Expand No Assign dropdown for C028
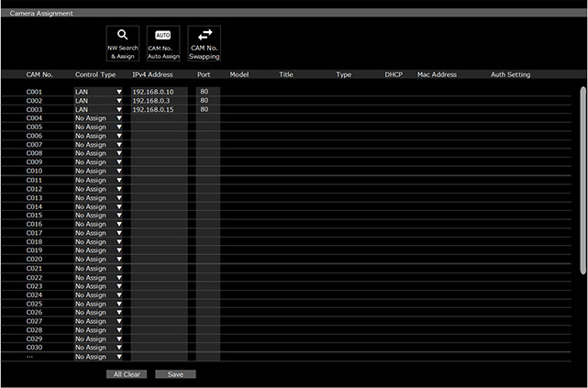 click(98, 330)
